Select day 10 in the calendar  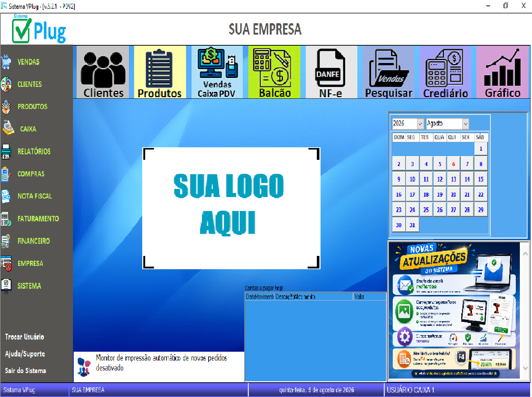pyautogui.click(x=412, y=179)
